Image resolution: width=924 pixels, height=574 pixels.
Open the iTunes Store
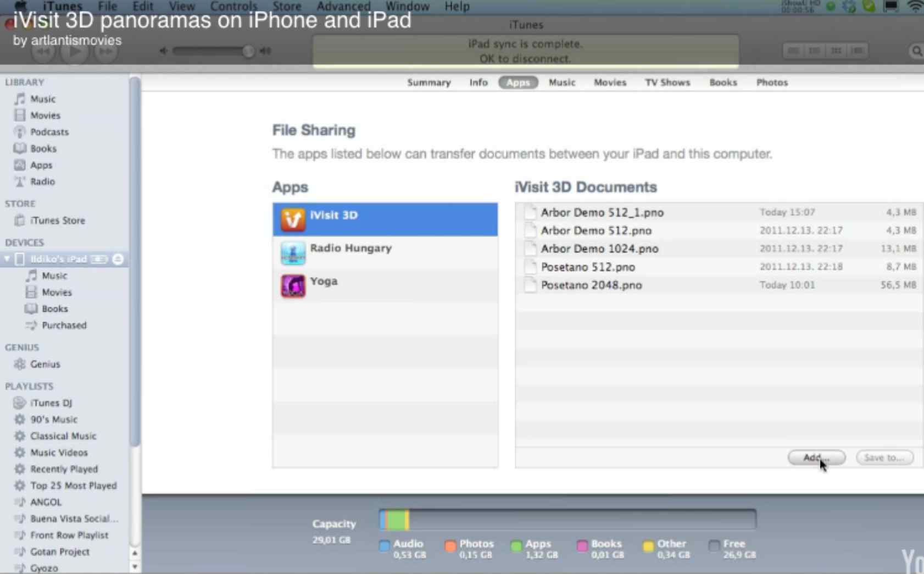[x=57, y=220]
